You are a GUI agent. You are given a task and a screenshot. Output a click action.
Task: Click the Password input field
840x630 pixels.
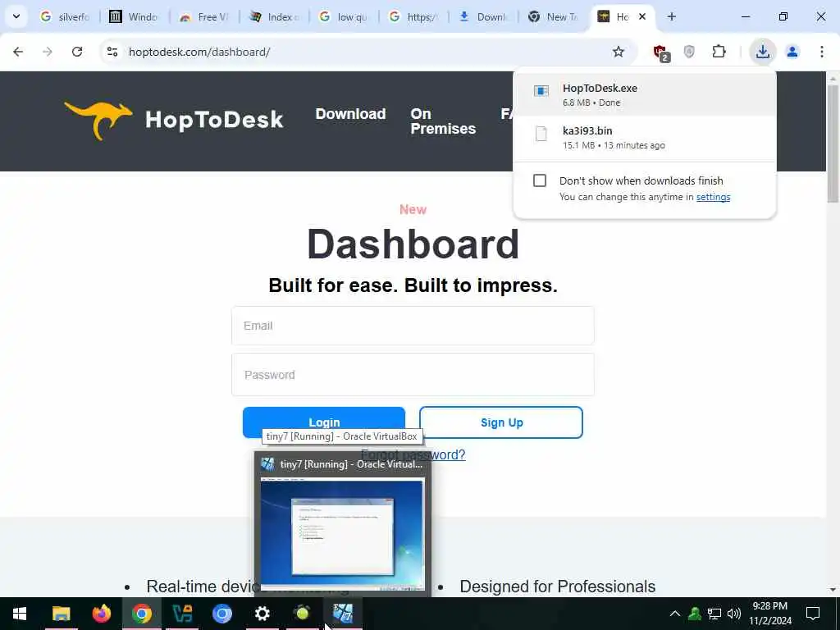tap(413, 374)
